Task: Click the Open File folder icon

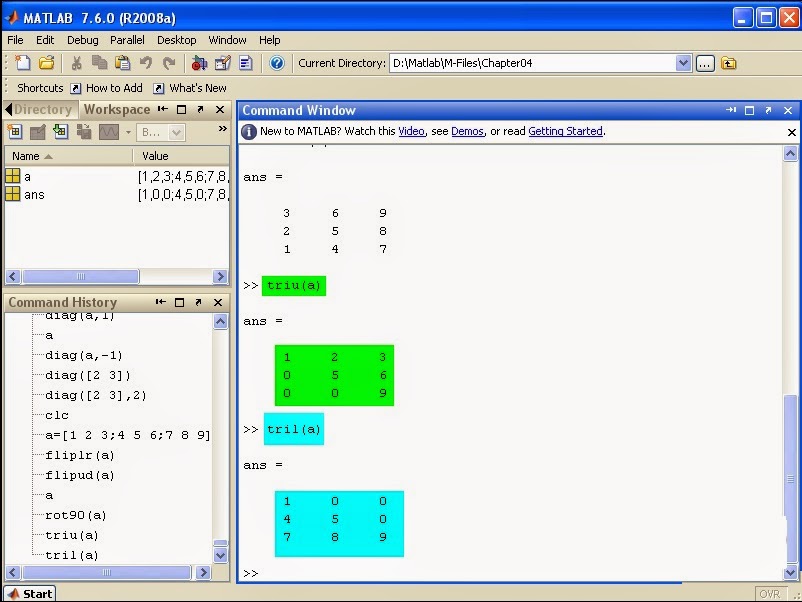Action: point(47,63)
